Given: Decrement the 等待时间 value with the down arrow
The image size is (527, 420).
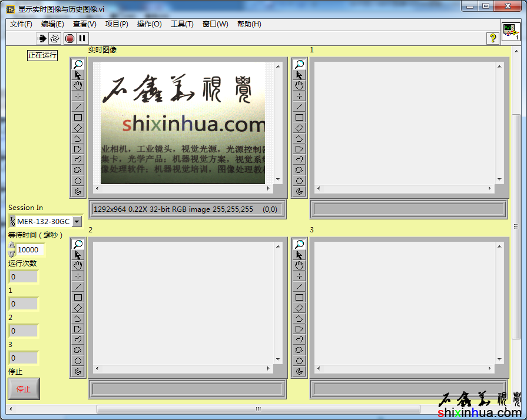Looking at the screenshot, I should (12, 253).
